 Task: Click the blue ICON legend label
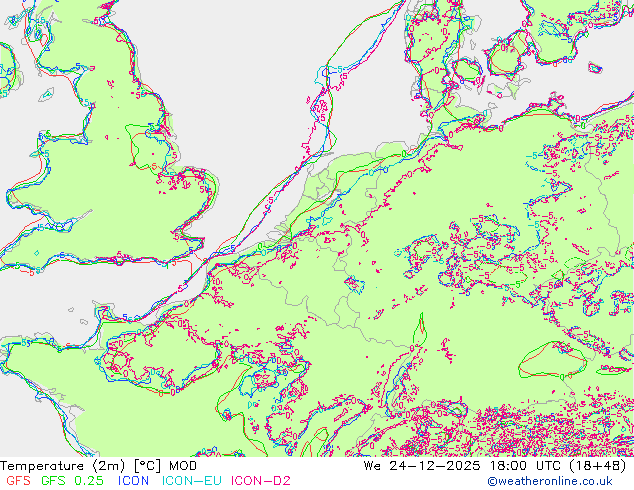(x=133, y=481)
